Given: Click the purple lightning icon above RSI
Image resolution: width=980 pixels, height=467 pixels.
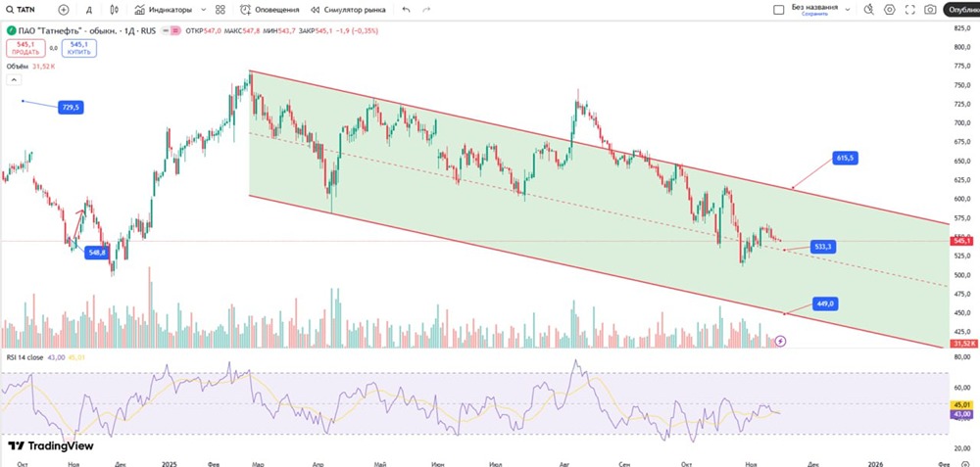Looking at the screenshot, I should (x=780, y=341).
